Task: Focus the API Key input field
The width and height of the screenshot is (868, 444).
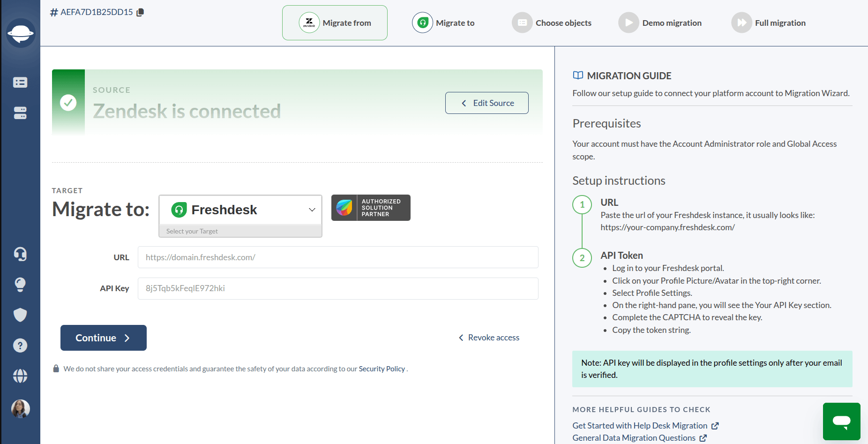Action: [x=338, y=288]
